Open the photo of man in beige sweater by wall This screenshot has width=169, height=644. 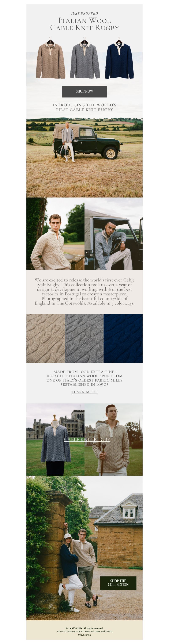55,234
